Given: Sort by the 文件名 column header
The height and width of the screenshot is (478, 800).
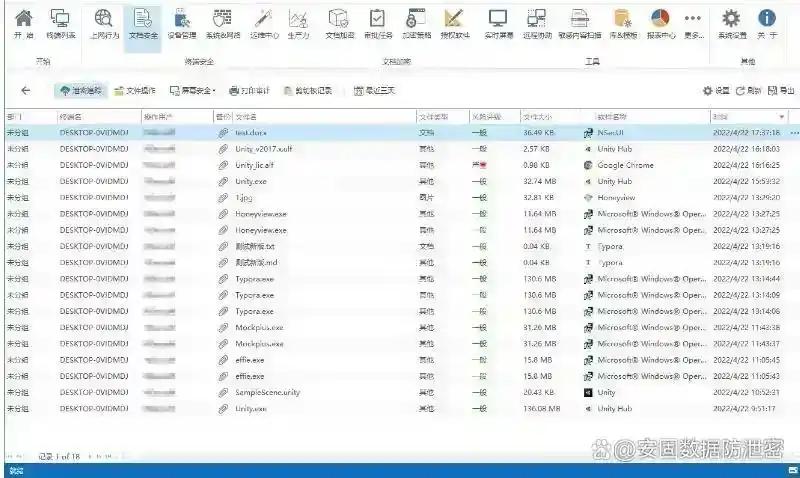Looking at the screenshot, I should 246,117.
